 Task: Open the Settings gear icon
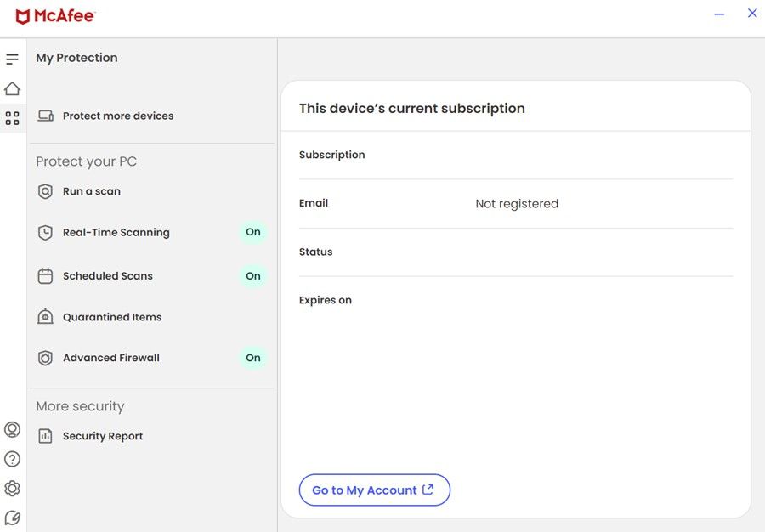[x=12, y=489]
